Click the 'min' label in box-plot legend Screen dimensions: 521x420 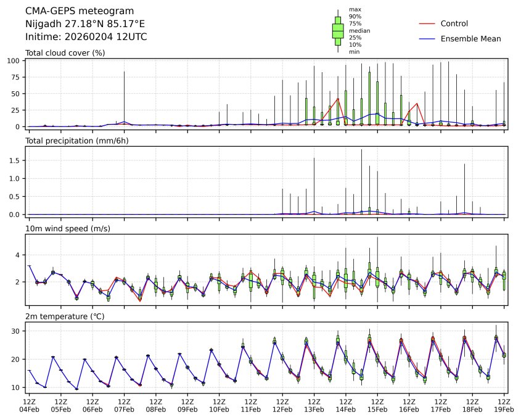pyautogui.click(x=354, y=52)
